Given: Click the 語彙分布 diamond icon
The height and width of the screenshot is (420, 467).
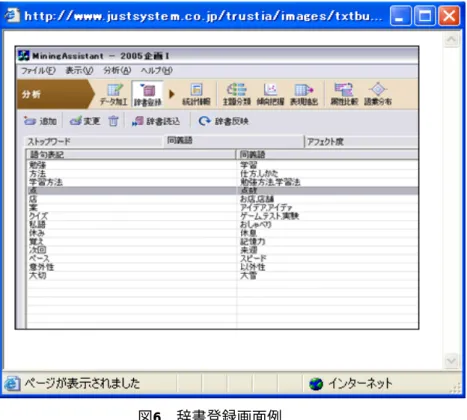Looking at the screenshot, I should [x=377, y=94].
